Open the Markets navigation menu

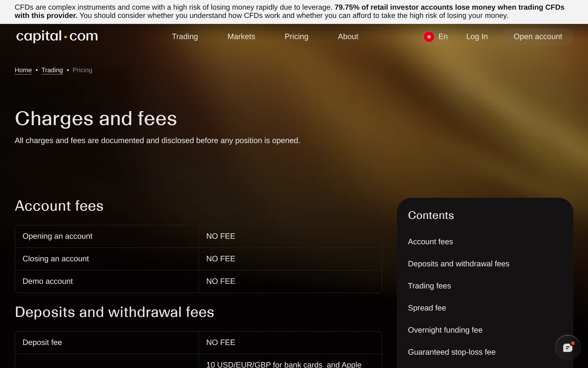pos(241,37)
